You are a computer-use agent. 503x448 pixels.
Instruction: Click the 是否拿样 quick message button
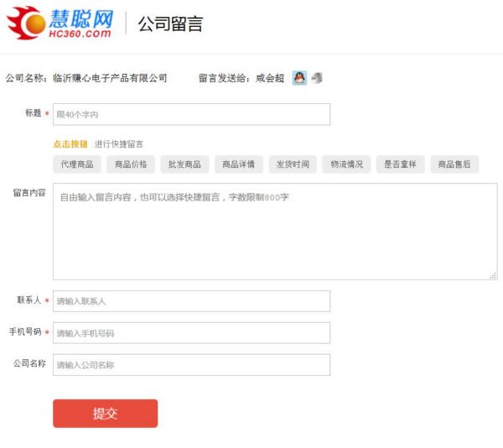tap(400, 164)
